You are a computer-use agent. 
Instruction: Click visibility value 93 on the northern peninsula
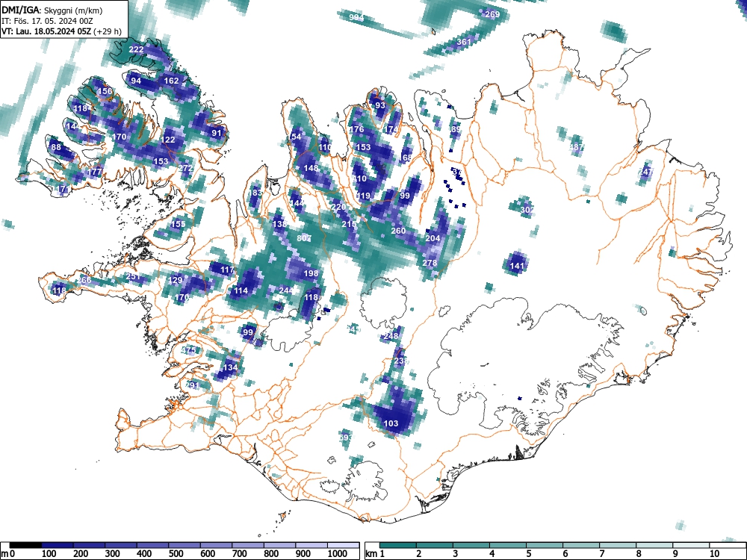[x=379, y=105]
